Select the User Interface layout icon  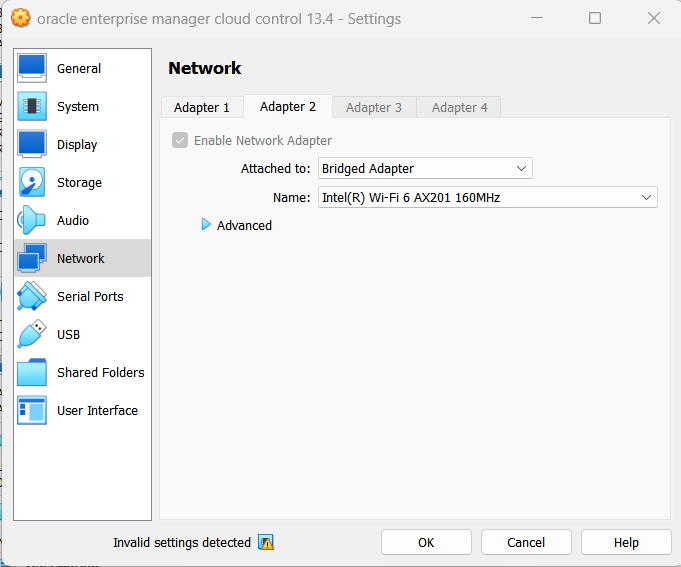point(32,410)
